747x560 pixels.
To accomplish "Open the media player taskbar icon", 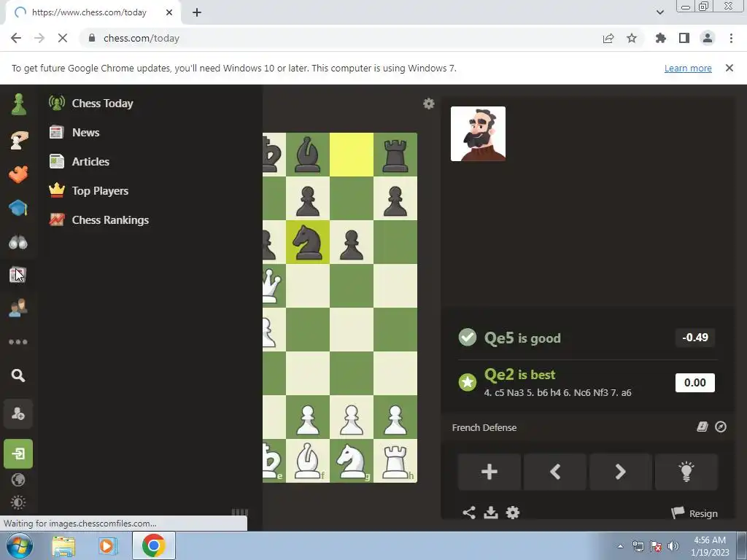I will (108, 546).
